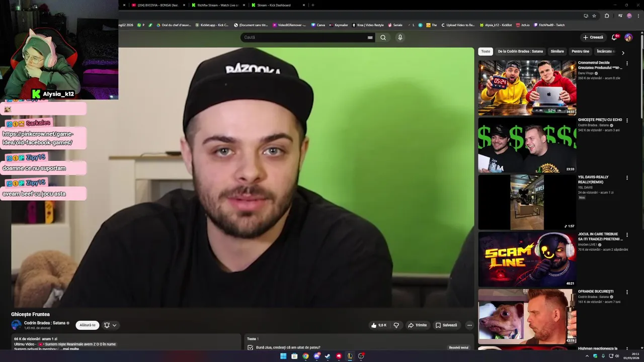Open the 'Kicklet.app' bookmark
Image resolution: width=644 pixels, height=362 pixels.
[x=212, y=25]
